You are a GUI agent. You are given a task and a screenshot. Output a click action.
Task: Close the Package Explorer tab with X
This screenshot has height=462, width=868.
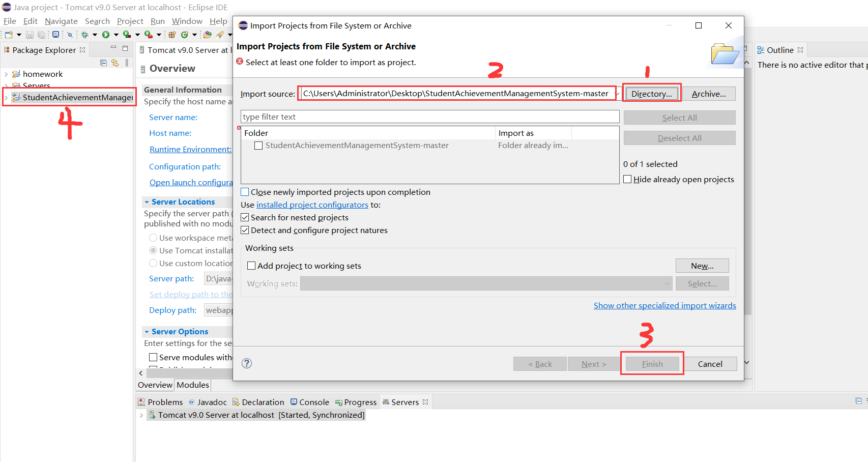(82, 50)
